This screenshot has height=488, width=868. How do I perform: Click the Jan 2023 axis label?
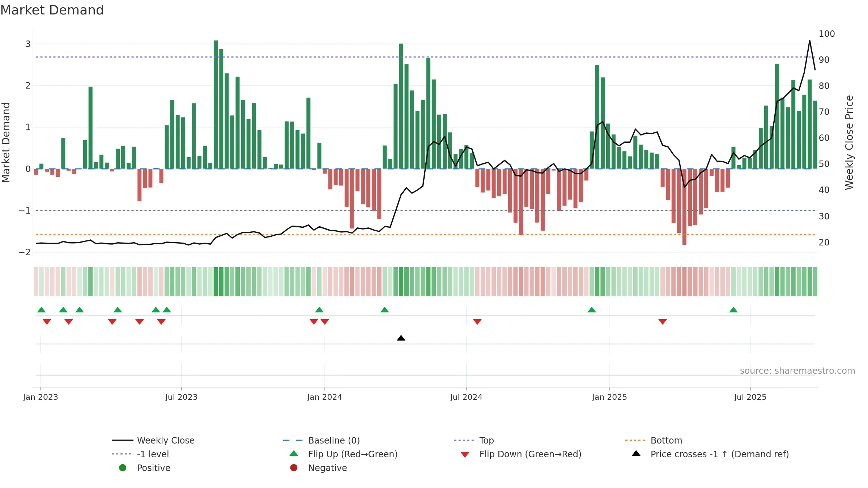[x=41, y=397]
